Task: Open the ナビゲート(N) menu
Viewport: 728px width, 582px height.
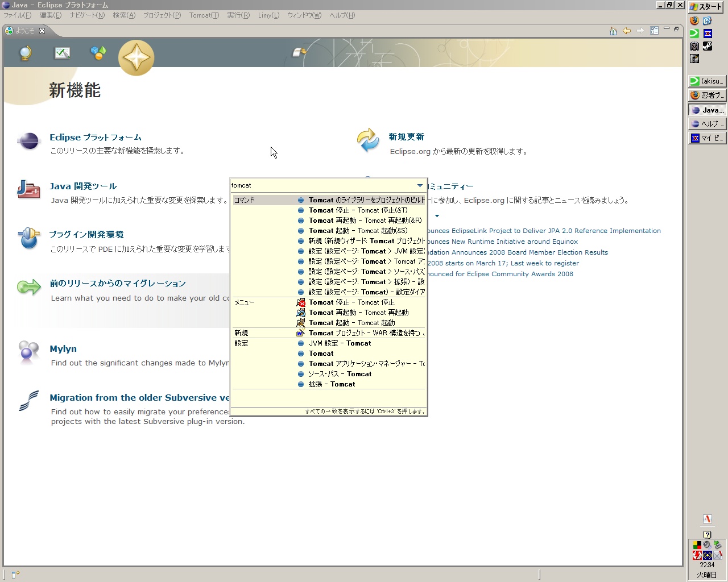Action: [87, 15]
